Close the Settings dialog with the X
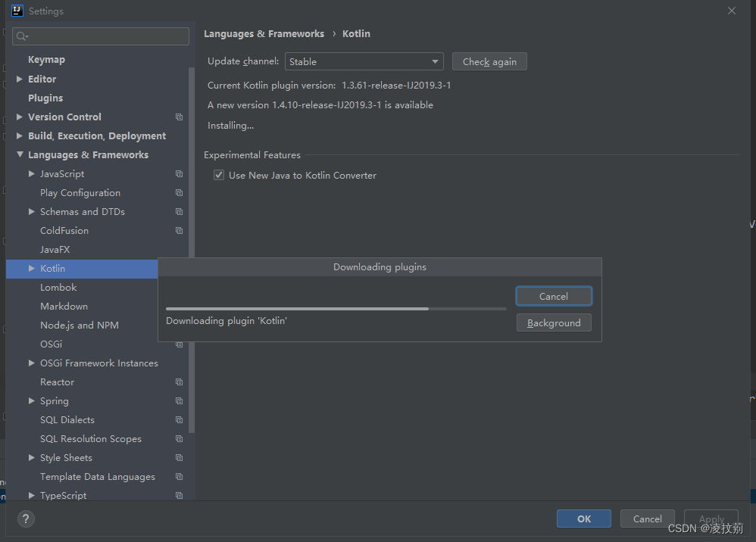756x542 pixels. pos(732,11)
